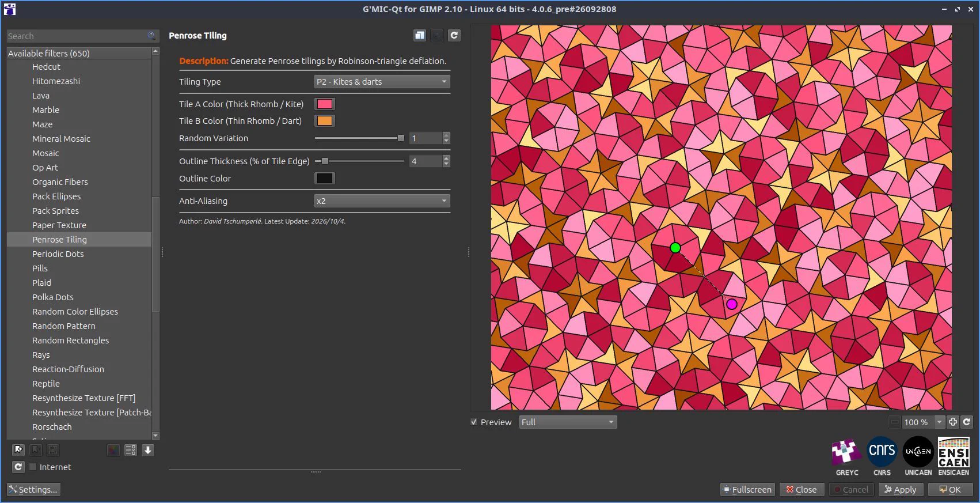980x503 pixels.
Task: Select the Mineral Mosaic filter
Action: (61, 139)
